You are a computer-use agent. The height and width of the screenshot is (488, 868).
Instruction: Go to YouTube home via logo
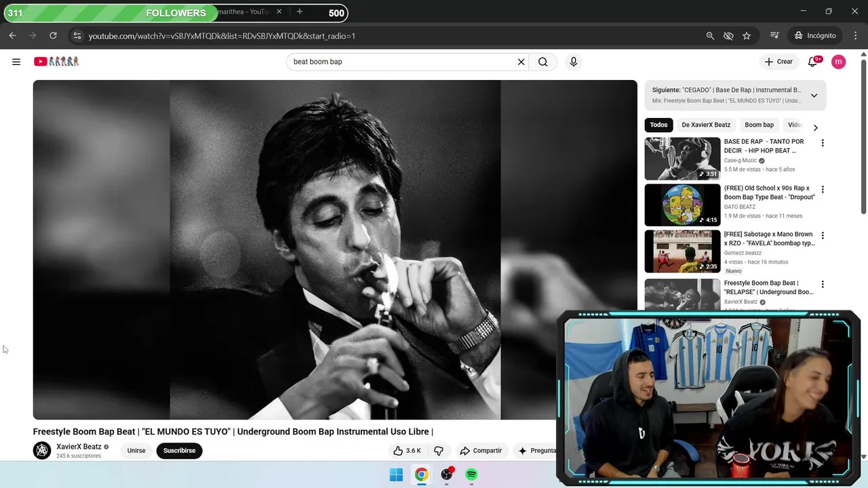56,62
